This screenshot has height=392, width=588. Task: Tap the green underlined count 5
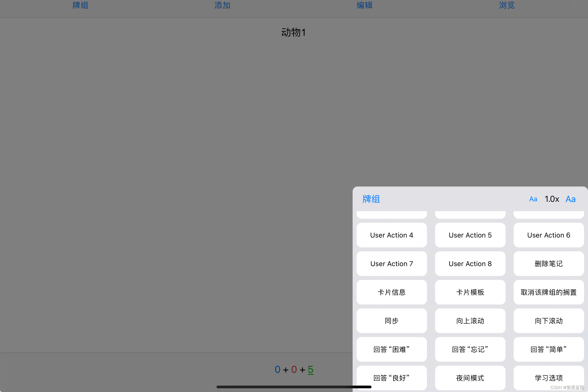[x=310, y=369]
